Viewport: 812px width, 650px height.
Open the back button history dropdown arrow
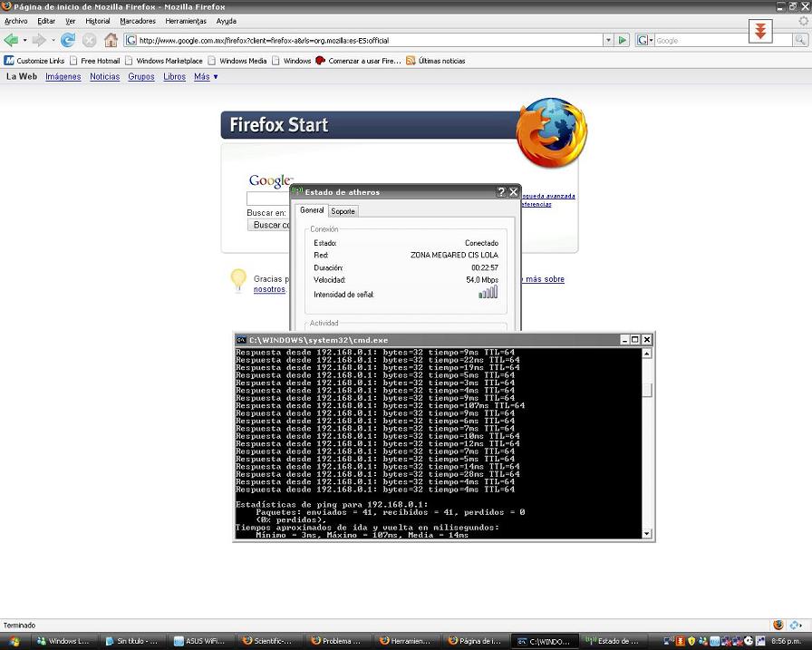(24, 41)
